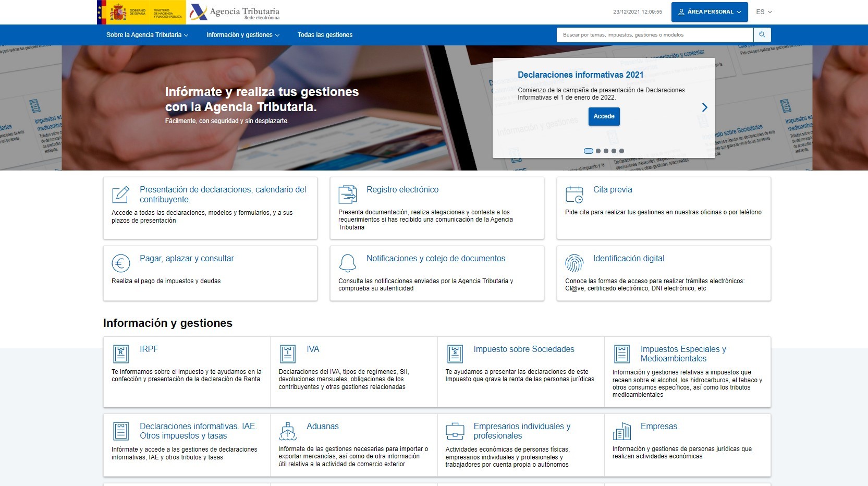Open the Registro electrónico link
868x486 pixels.
[402, 190]
